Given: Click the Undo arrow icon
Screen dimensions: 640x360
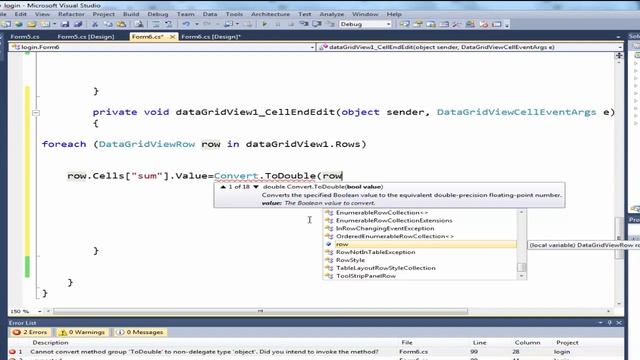Looking at the screenshot, I should [186, 24].
